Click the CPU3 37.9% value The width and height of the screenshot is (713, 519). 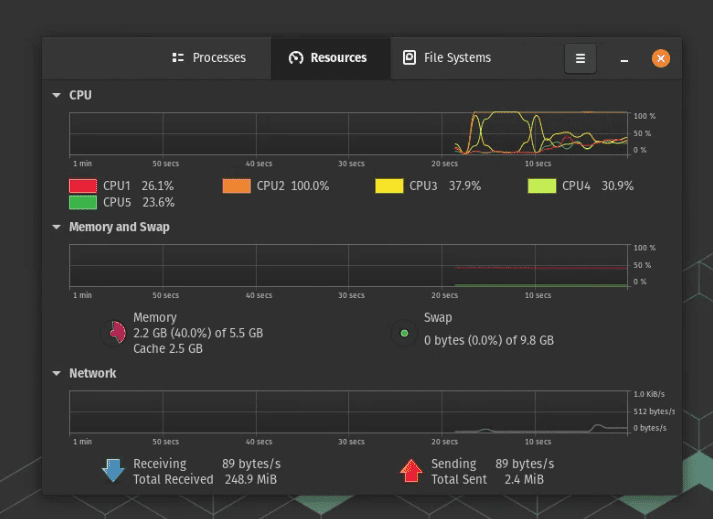[x=465, y=186]
